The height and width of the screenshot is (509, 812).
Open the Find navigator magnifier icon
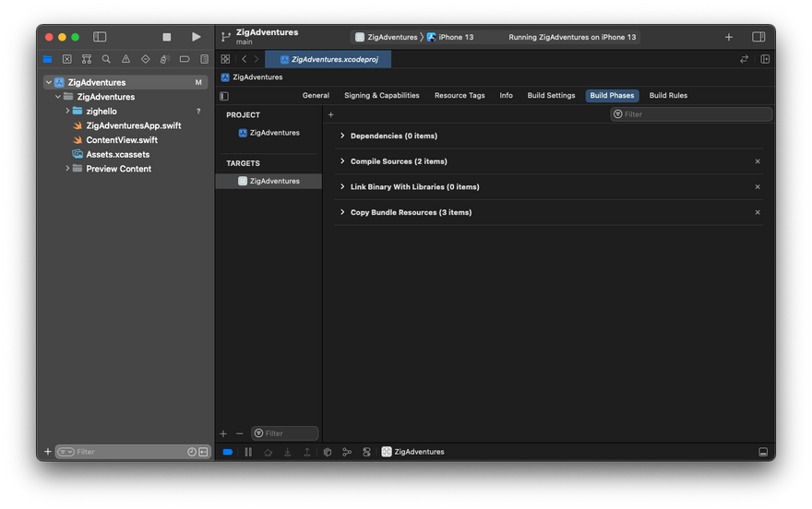click(x=106, y=59)
